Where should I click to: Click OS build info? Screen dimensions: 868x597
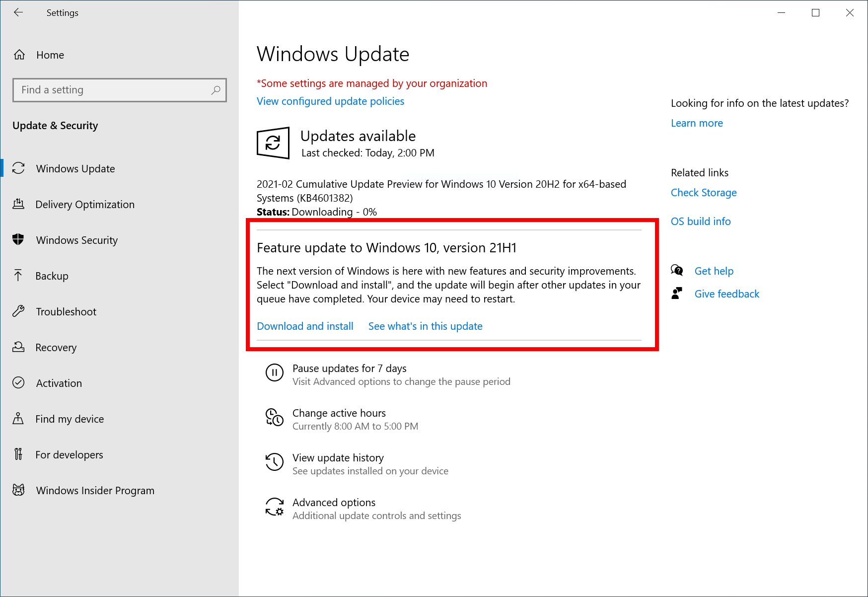(x=701, y=221)
